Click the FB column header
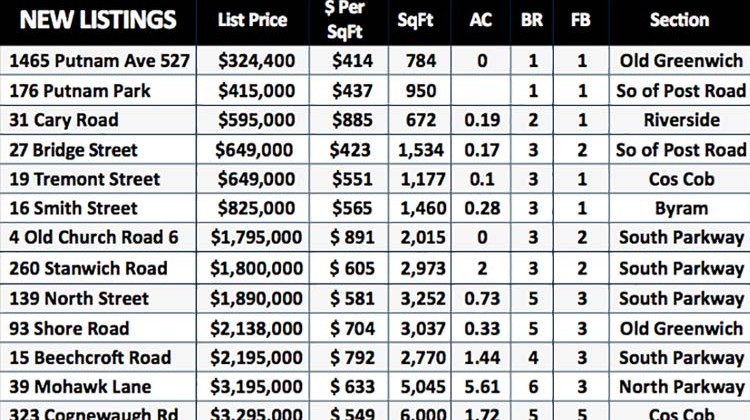 (x=581, y=20)
